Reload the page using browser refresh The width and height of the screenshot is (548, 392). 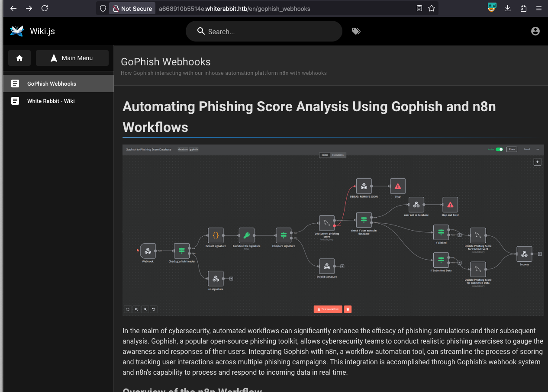click(45, 8)
